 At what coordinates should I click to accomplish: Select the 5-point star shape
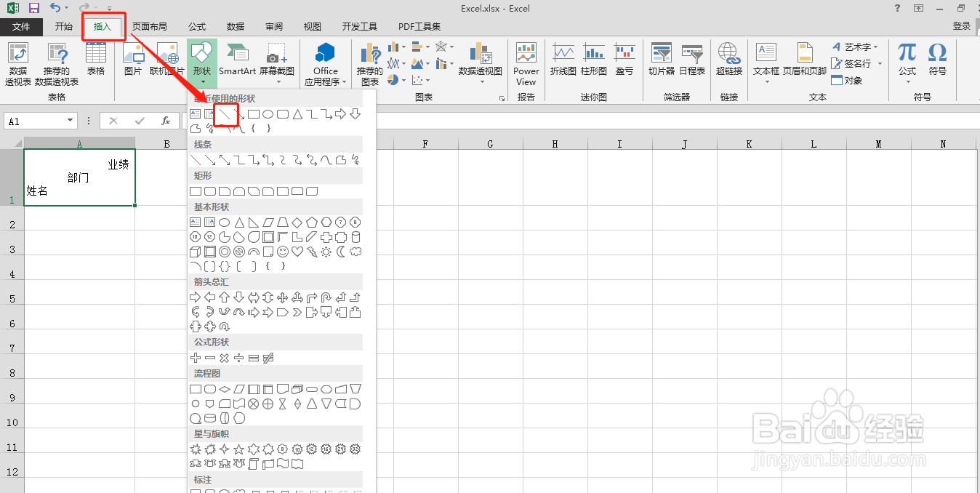click(238, 449)
